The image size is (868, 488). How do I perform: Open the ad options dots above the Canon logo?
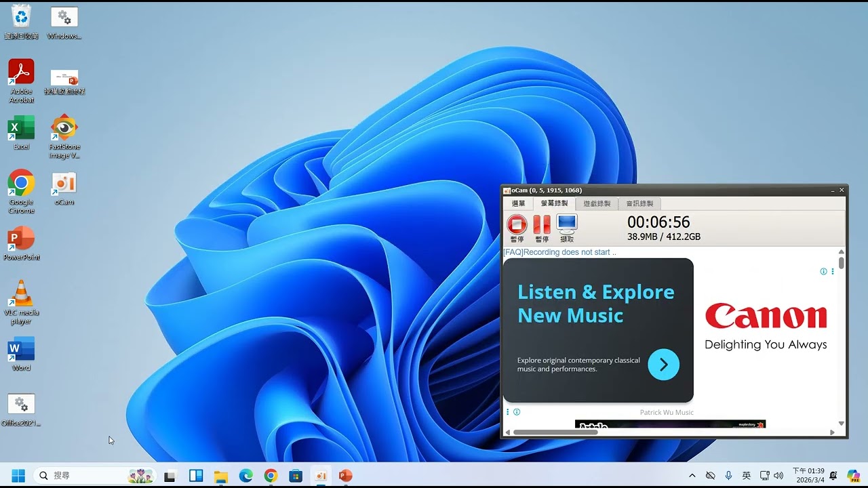(833, 271)
